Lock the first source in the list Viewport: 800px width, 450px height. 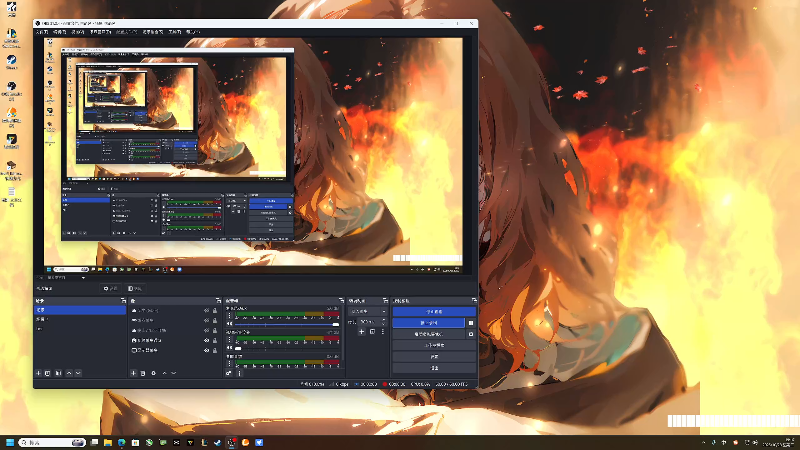click(215, 310)
